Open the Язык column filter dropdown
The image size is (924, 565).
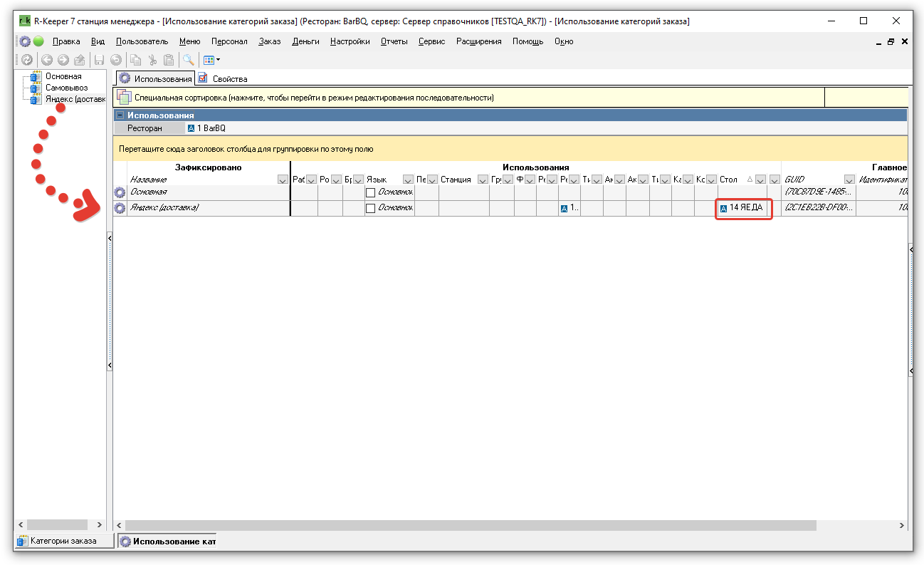408,180
